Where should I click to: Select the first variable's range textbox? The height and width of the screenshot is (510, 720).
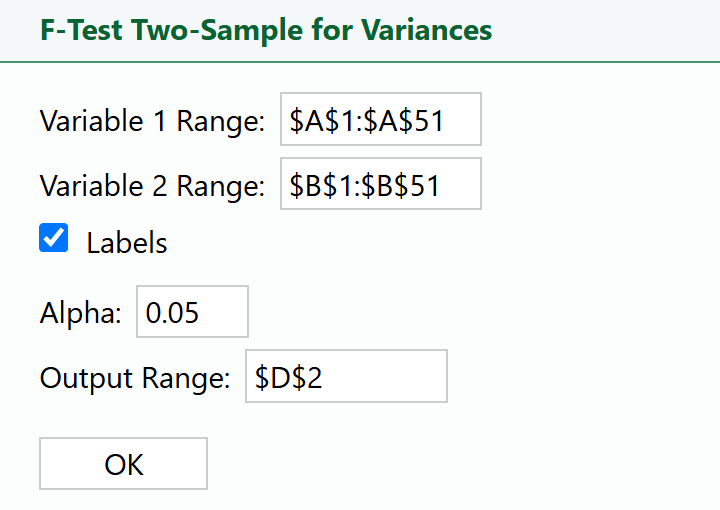(381, 120)
